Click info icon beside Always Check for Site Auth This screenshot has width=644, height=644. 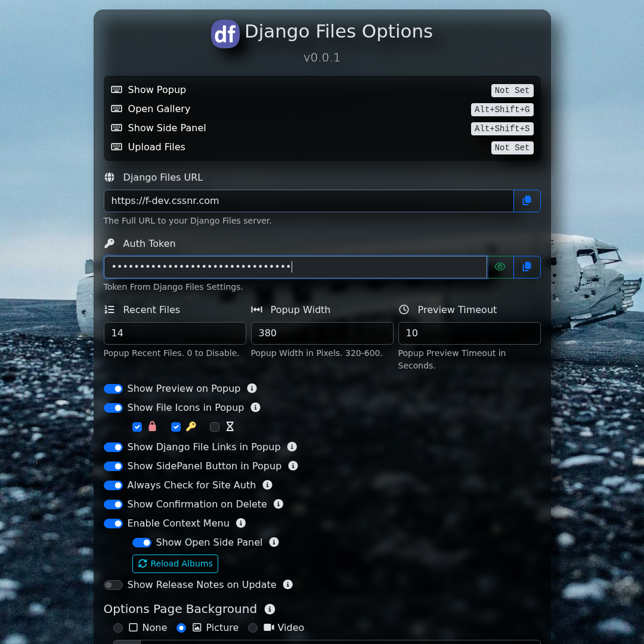click(x=267, y=485)
